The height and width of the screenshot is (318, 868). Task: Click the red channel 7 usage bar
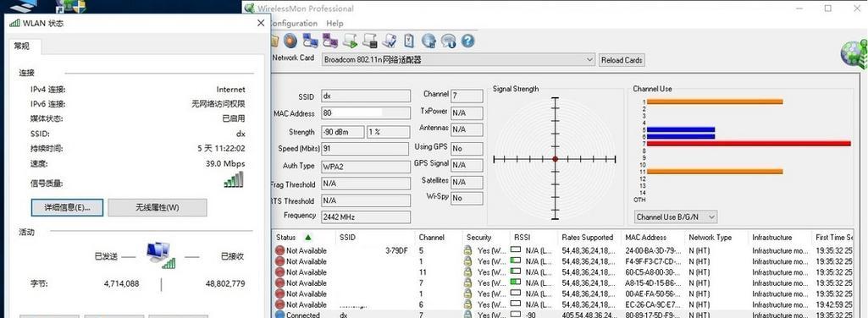tap(749, 143)
